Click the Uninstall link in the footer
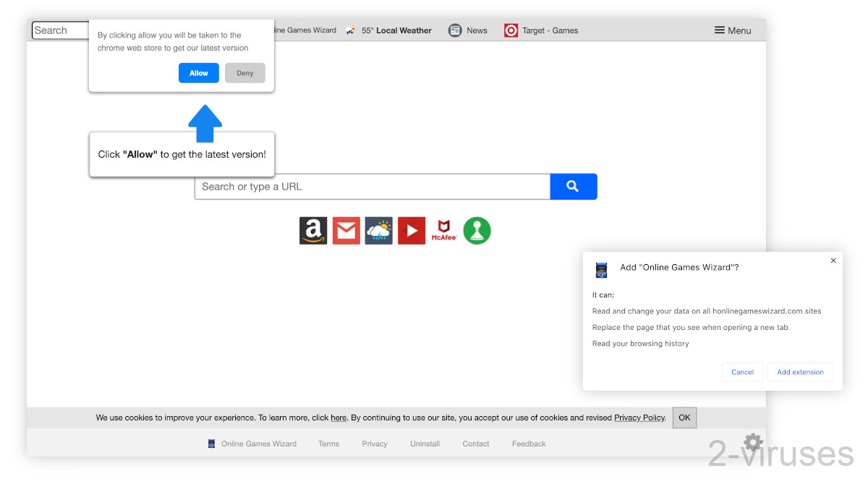 click(425, 444)
